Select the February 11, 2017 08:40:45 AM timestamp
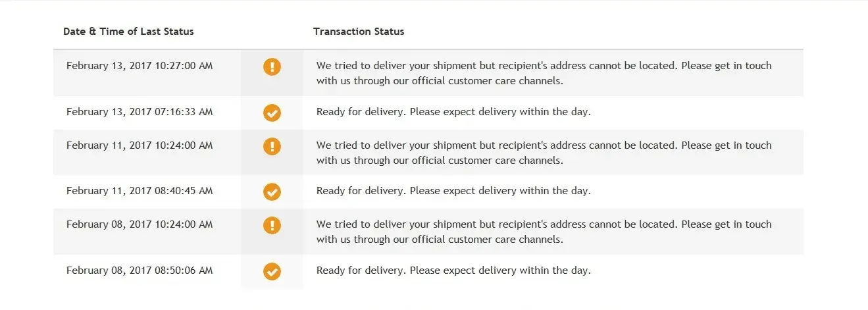868x310 pixels. 140,191
